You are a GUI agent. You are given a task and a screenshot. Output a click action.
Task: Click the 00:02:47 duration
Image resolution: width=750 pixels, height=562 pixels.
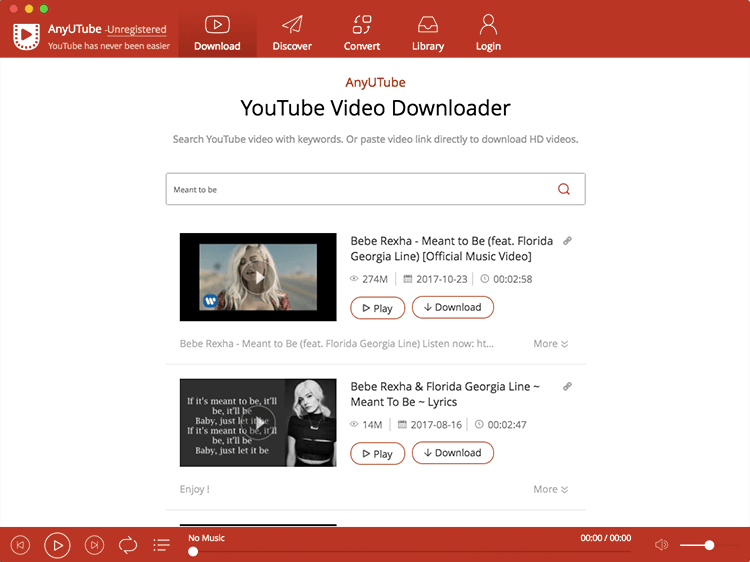[x=500, y=424]
